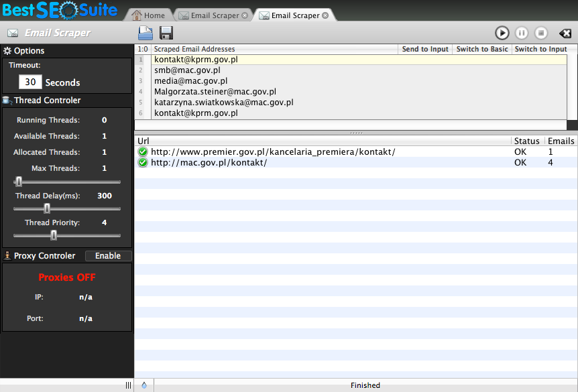Screen dimensions: 578x392
Task: Click the Thread Delay slider handle
Action: (x=47, y=208)
